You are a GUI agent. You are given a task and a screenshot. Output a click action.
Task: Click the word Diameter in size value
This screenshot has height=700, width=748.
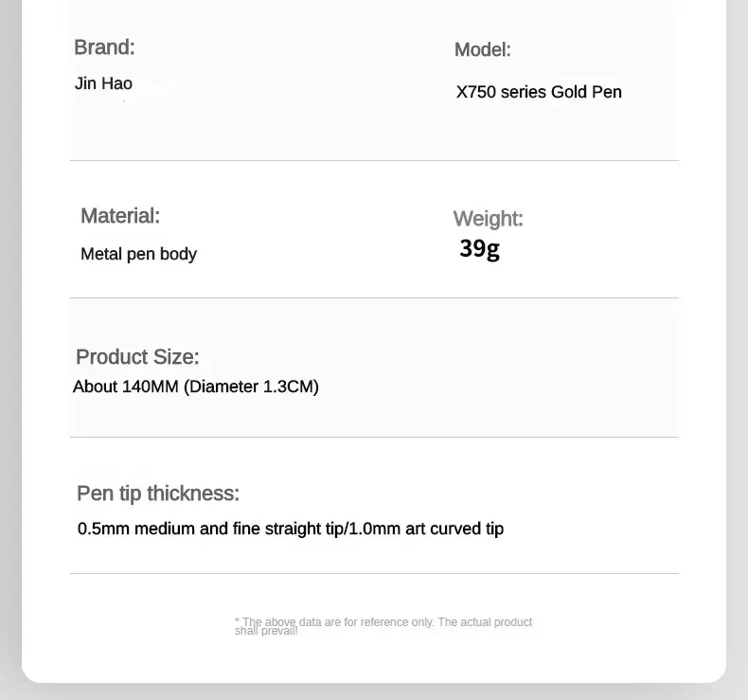coord(223,386)
